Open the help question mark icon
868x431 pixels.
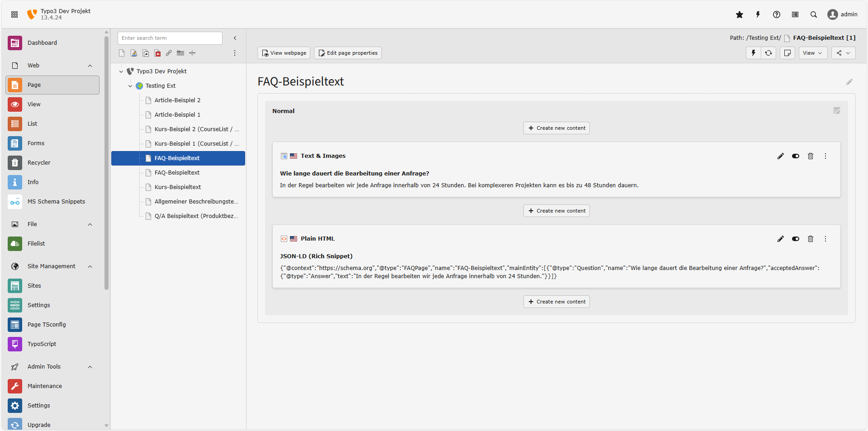point(777,14)
